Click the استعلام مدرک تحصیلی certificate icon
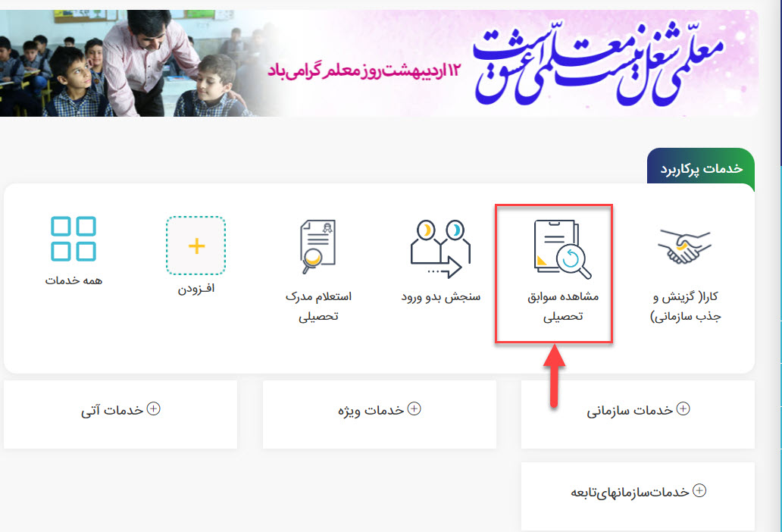The height and width of the screenshot is (532, 782). coord(317,247)
